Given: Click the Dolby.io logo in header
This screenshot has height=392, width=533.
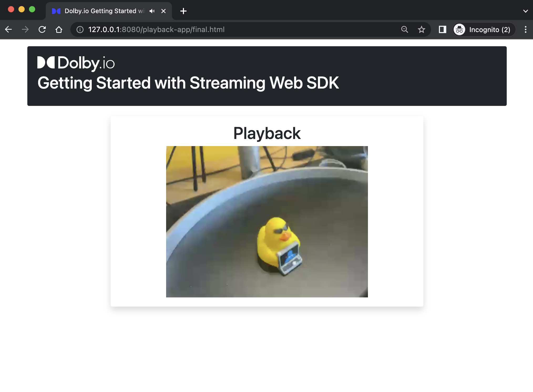Looking at the screenshot, I should (76, 63).
